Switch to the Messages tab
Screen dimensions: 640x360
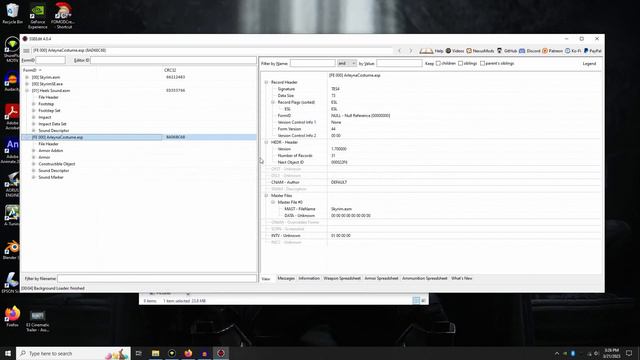[286, 278]
